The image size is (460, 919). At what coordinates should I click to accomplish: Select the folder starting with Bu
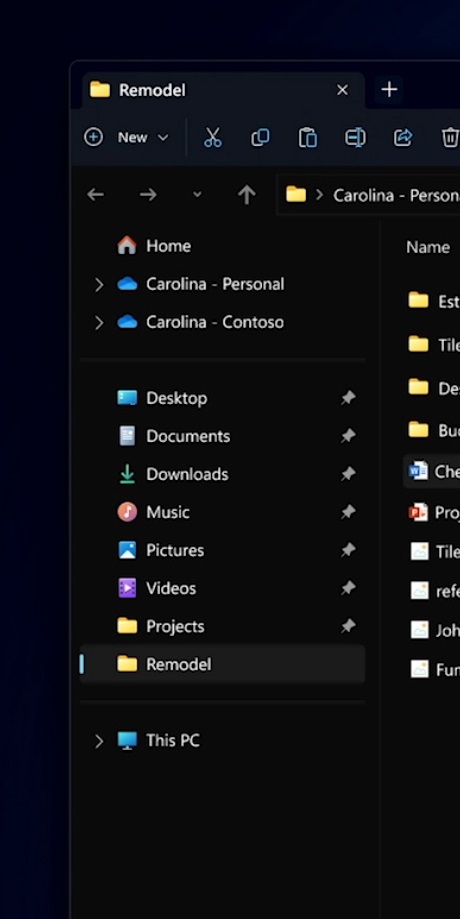pyautogui.click(x=432, y=431)
